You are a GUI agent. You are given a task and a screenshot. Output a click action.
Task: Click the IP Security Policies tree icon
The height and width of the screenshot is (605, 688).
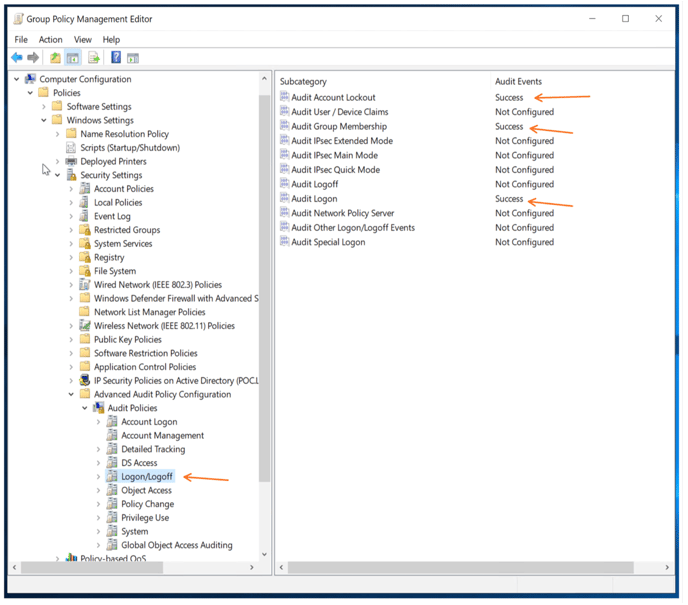click(x=85, y=381)
